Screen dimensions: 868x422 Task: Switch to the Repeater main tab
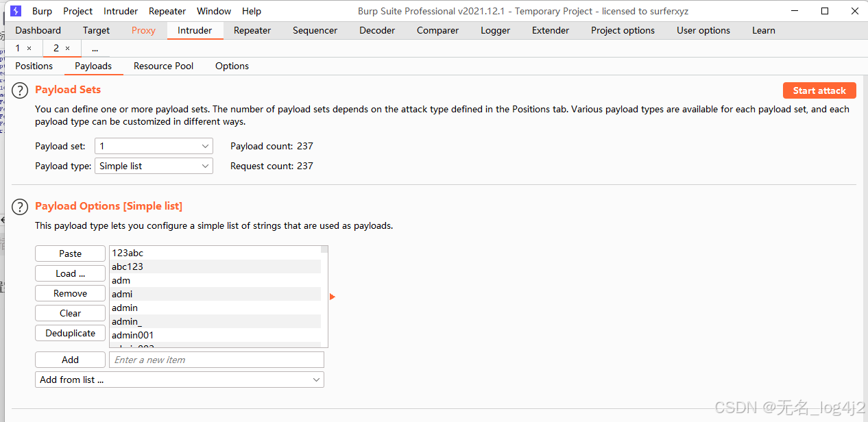coord(252,30)
